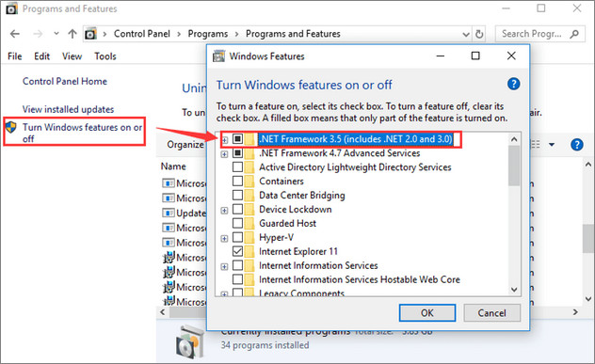Click the Refresh button in address bar
The width and height of the screenshot is (595, 364).
point(479,34)
